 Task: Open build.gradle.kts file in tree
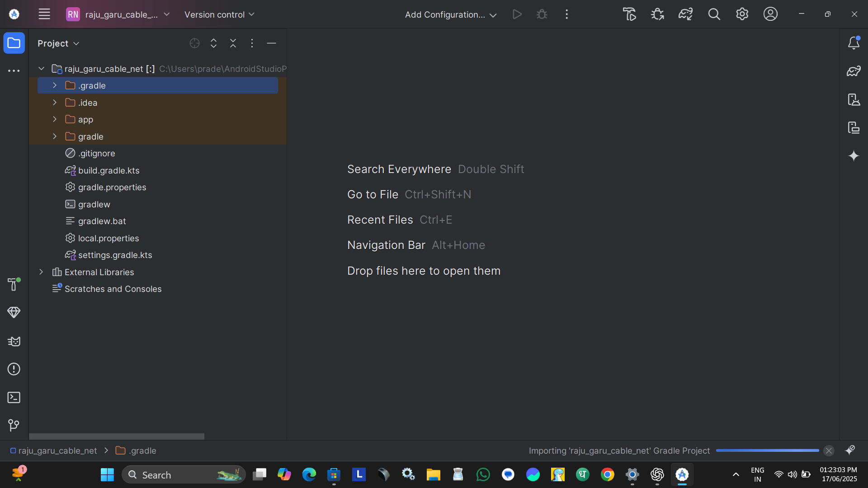[108, 170]
